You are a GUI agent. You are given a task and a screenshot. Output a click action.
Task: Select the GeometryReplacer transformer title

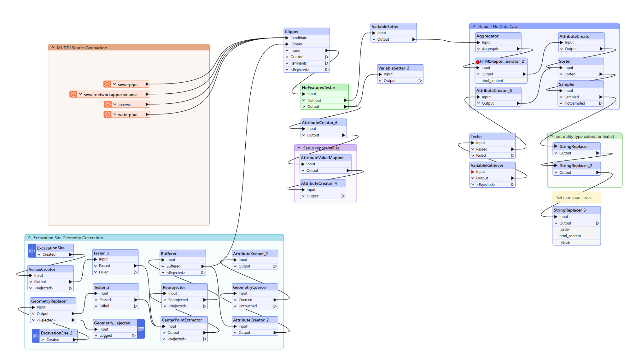(49, 301)
